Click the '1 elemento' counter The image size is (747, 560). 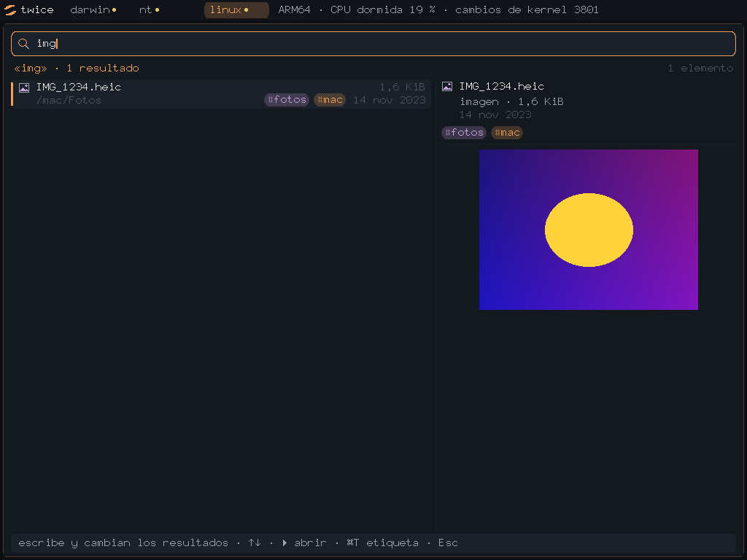(x=700, y=68)
